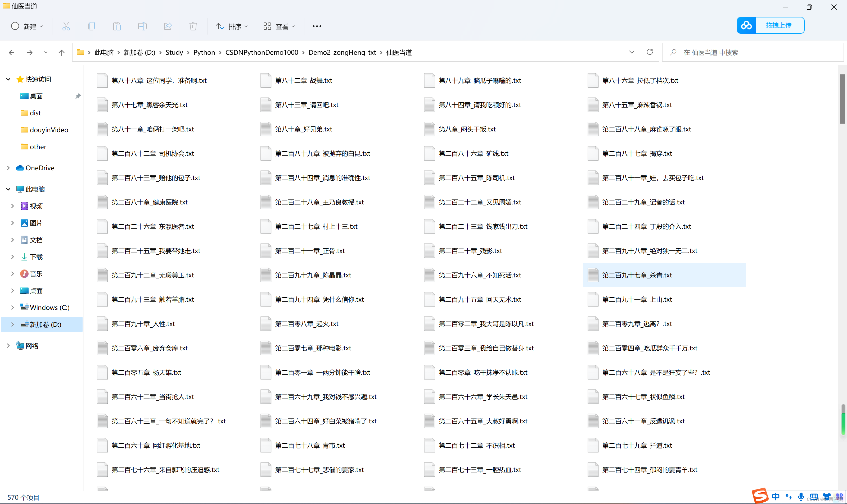Expand Windows (C:) drive in sidebar
The image size is (847, 504).
coord(13,307)
